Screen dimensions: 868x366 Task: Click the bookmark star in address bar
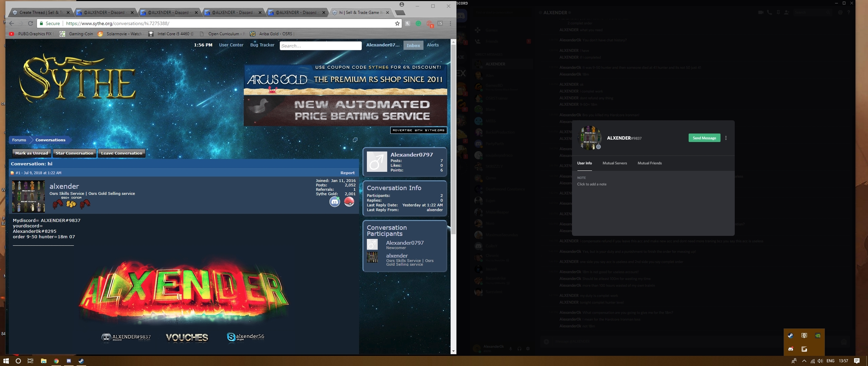pyautogui.click(x=397, y=23)
